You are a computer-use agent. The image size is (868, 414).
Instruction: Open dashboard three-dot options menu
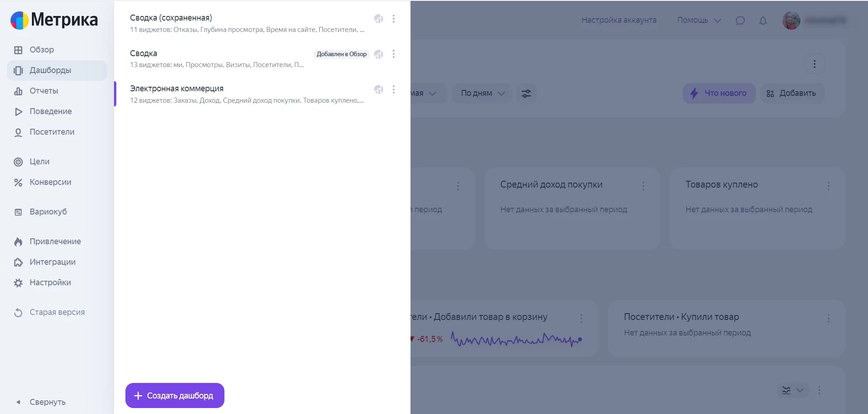tap(815, 64)
